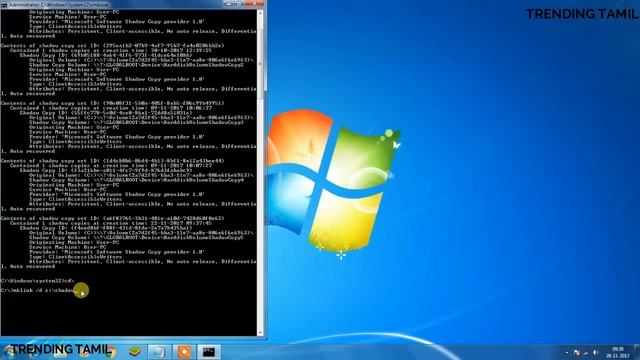The height and width of the screenshot is (360, 640).
Task: Click creation time 22-11-2017 09:37:45 line
Action: [111, 223]
